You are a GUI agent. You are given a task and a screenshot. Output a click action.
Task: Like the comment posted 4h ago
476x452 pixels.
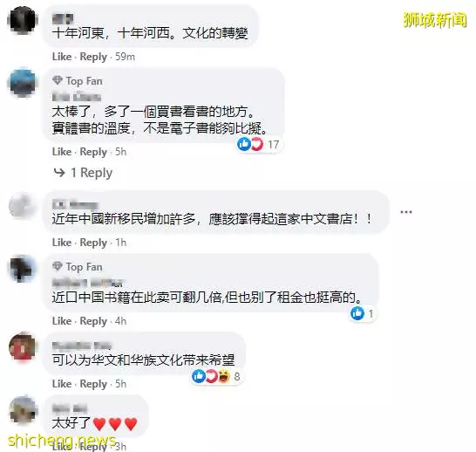click(x=62, y=321)
